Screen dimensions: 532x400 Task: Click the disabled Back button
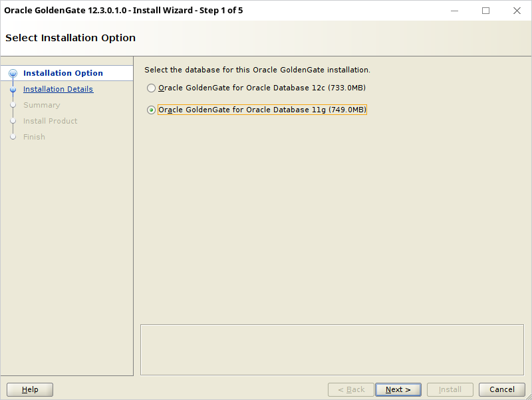click(351, 390)
